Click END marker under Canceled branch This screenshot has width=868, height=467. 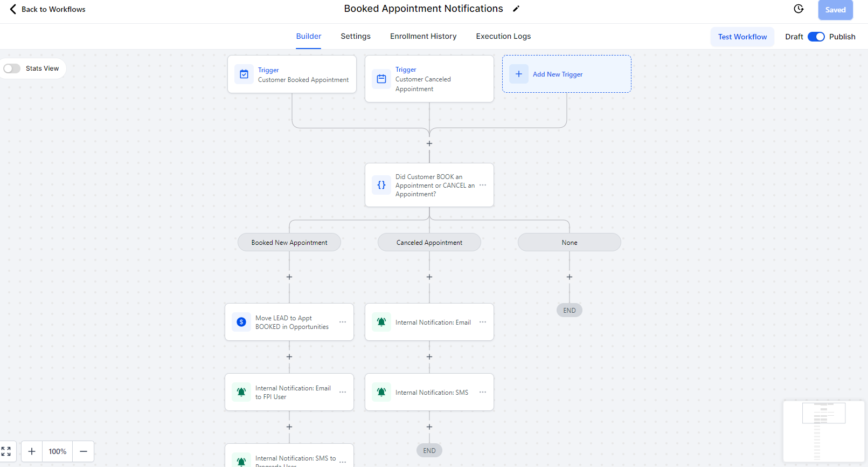pos(429,450)
